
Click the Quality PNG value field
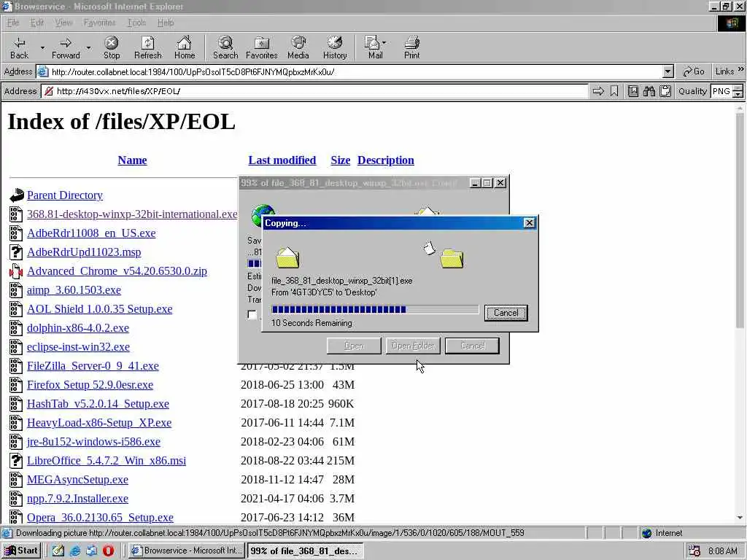(x=721, y=91)
